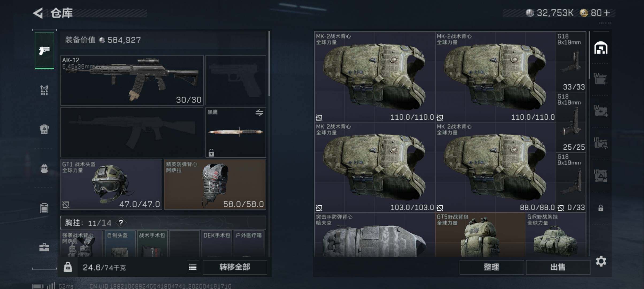Open the level IV medical container tab

(600, 111)
